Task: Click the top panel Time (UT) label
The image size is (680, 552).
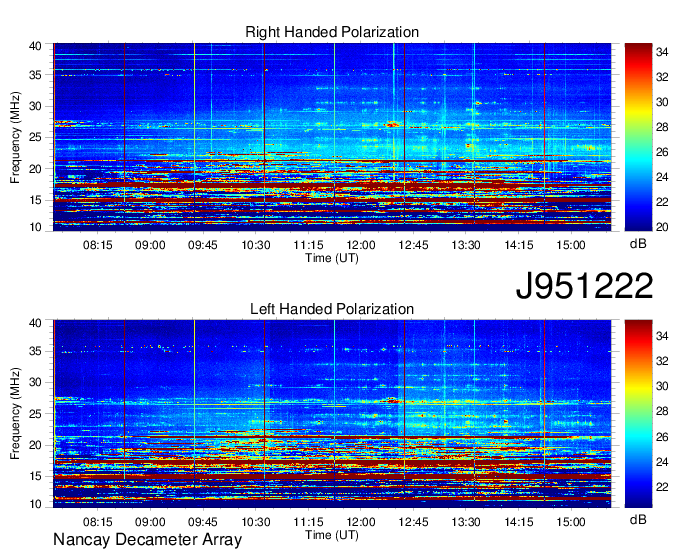Action: (x=332, y=258)
